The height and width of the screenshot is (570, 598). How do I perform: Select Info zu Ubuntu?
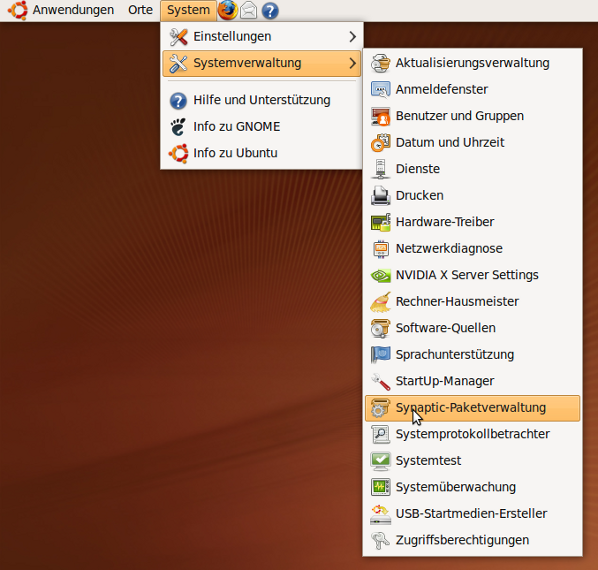(261, 153)
